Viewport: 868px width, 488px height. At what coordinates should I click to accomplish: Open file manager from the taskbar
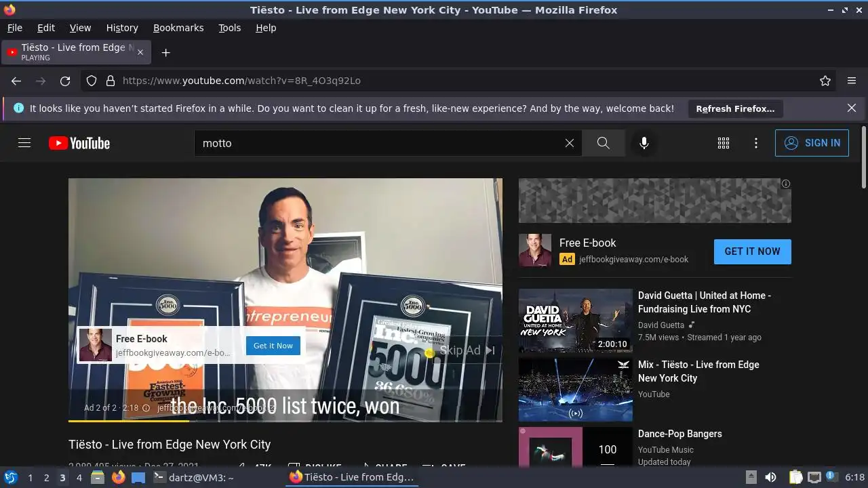98,477
